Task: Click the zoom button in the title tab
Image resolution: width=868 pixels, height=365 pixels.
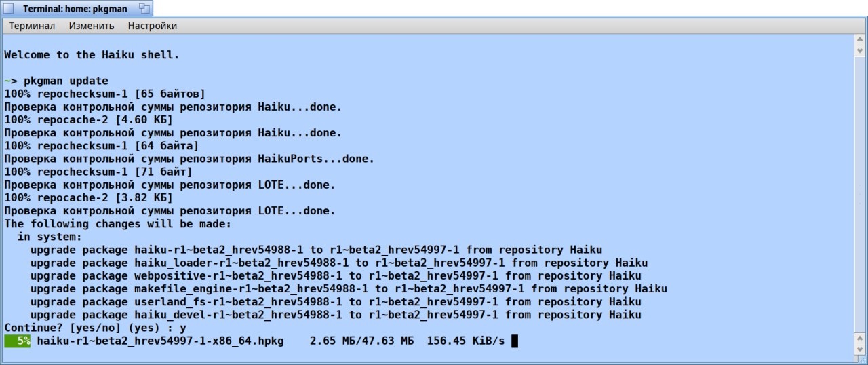Action: coord(144,8)
